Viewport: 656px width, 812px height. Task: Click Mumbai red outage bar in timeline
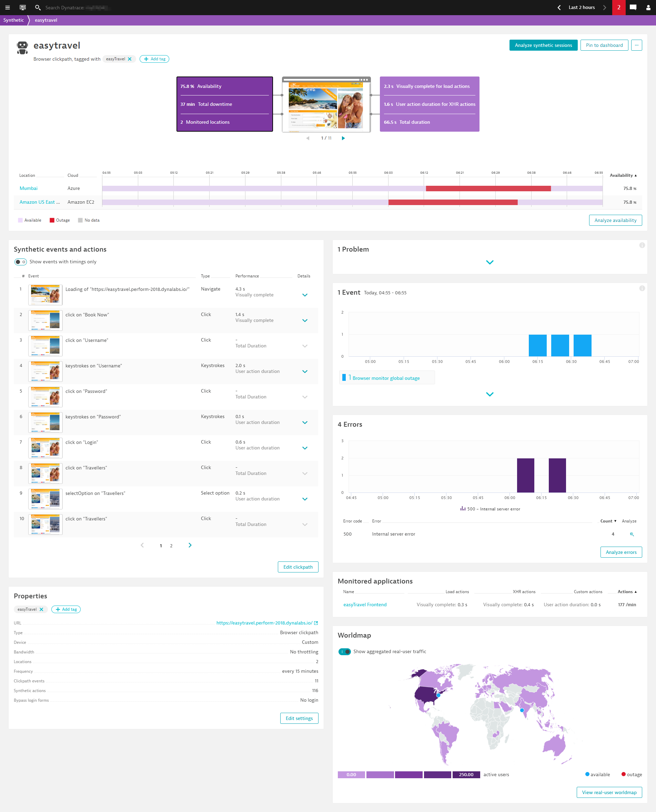tap(488, 189)
